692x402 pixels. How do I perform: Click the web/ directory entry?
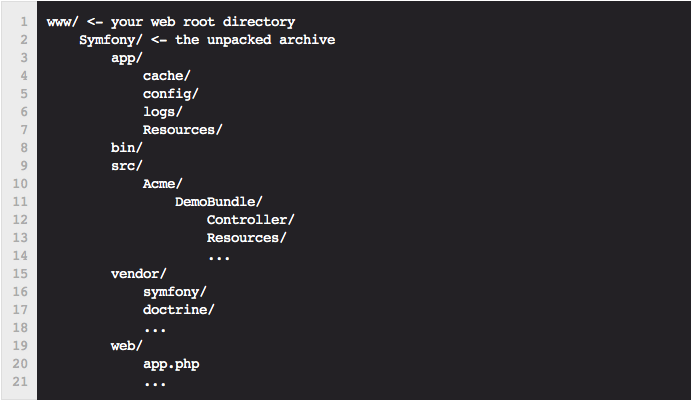coord(127,346)
